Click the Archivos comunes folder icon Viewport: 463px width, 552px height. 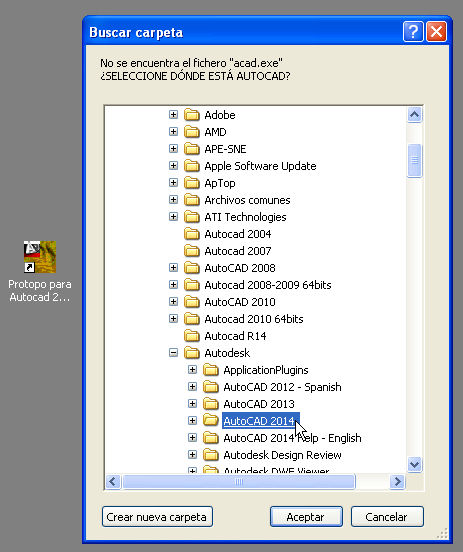pos(192,200)
